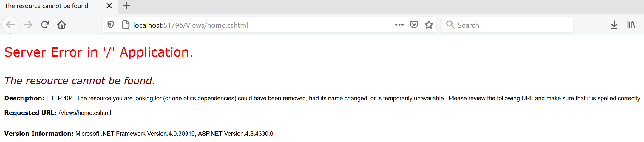Screen dimensions: 644x142
Task: Click inside the Search box
Action: coord(507,25)
